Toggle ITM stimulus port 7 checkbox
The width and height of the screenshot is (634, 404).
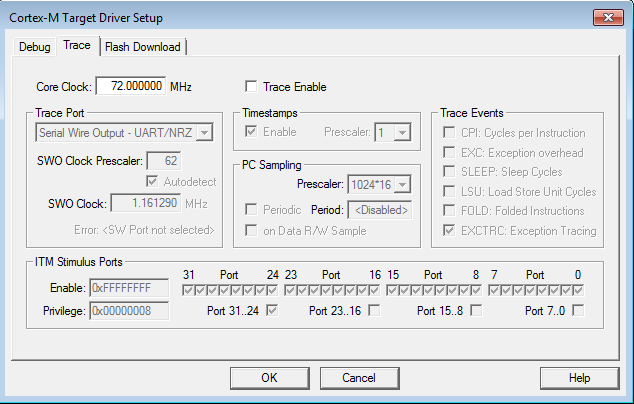494,290
